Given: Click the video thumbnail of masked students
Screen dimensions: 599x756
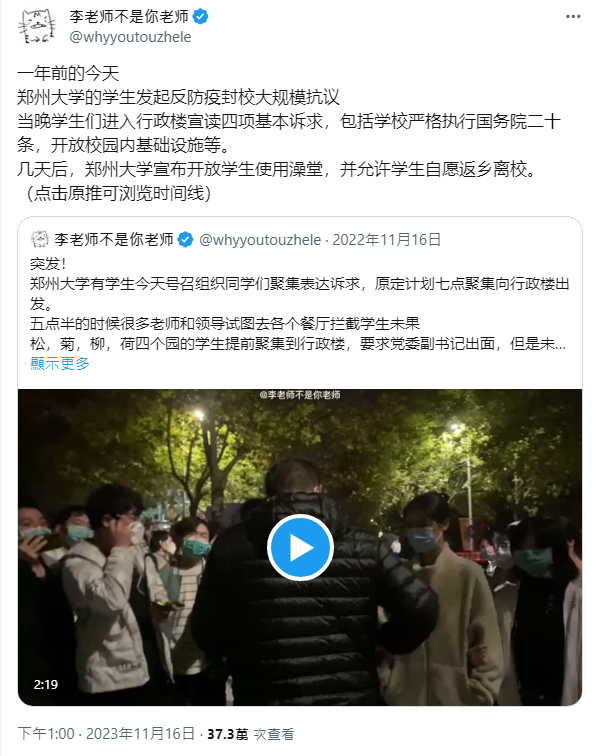Looking at the screenshot, I should 300,547.
